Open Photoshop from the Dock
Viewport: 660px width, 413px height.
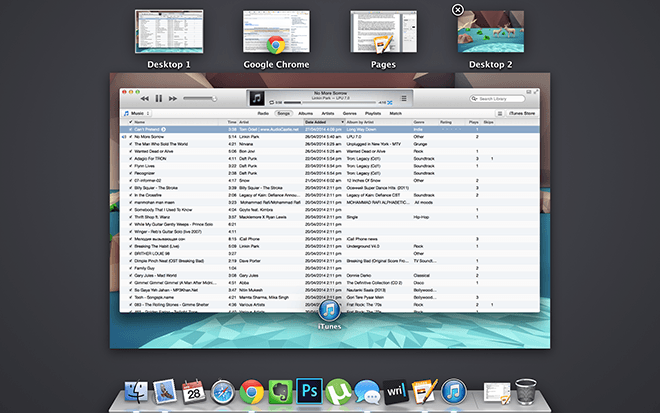pos(309,391)
